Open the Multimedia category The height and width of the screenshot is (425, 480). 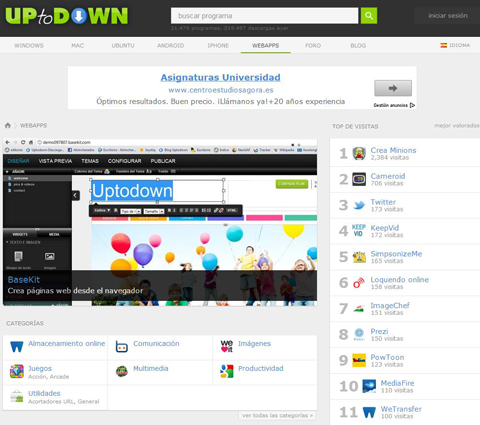tap(151, 368)
